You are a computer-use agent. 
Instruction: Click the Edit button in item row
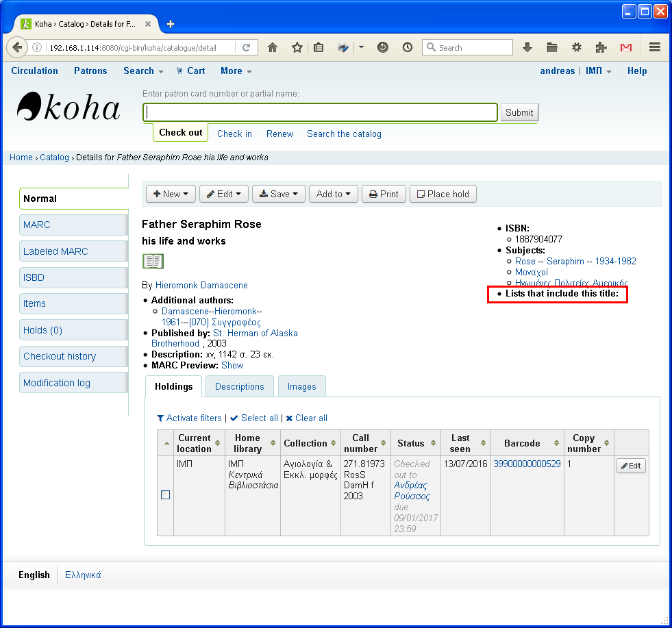tap(631, 466)
